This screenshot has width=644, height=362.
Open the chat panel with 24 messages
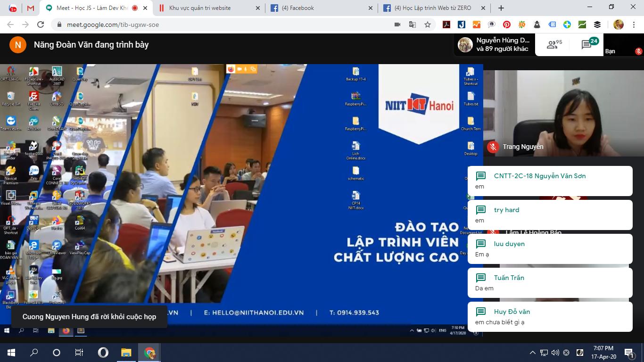(588, 44)
